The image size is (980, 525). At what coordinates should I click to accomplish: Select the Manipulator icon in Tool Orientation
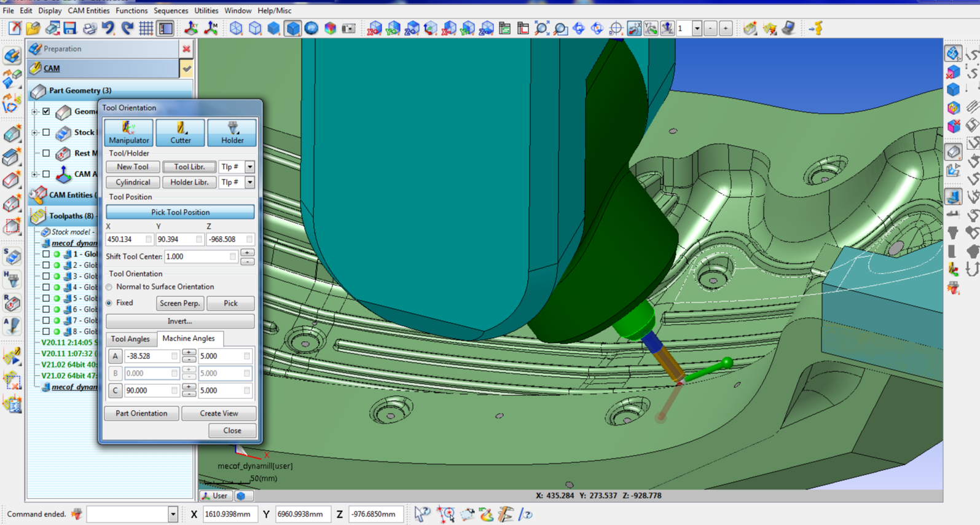[128, 132]
